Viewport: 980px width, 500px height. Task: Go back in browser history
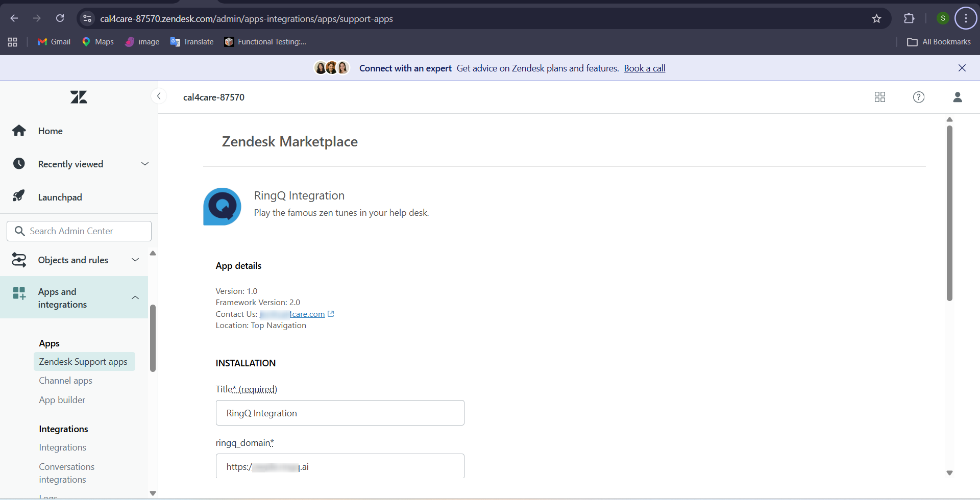click(14, 18)
